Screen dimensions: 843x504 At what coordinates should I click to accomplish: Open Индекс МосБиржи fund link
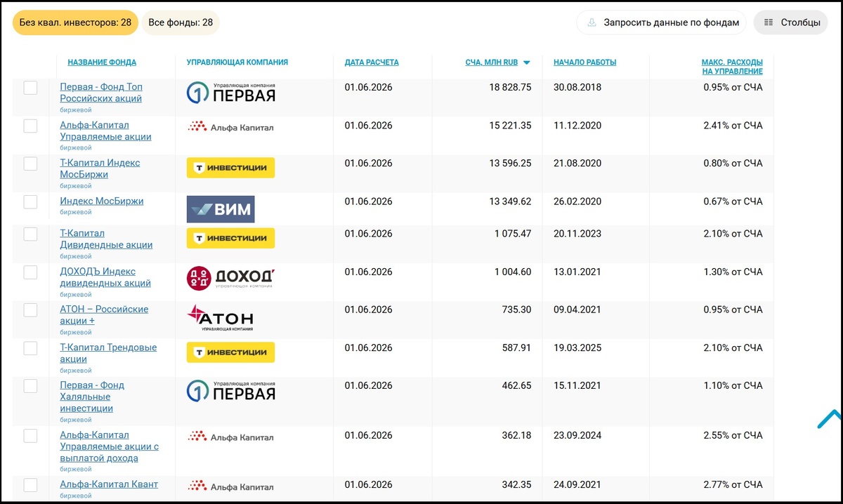click(102, 201)
